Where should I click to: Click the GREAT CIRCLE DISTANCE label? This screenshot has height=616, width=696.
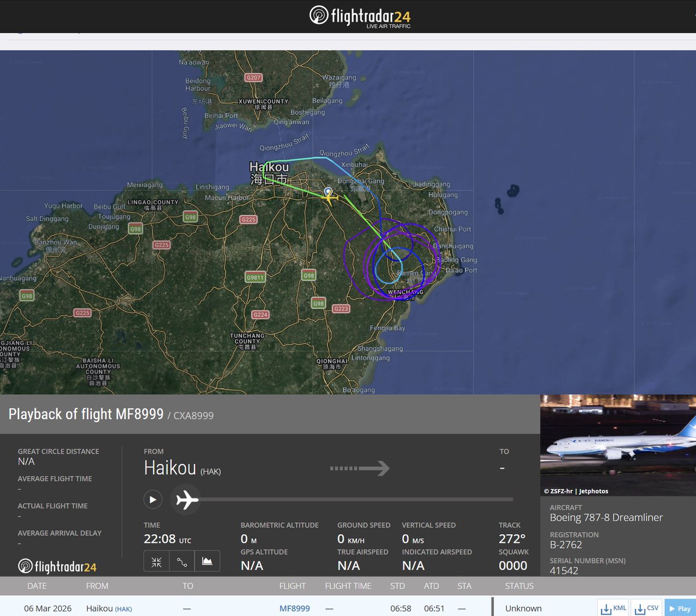58,451
